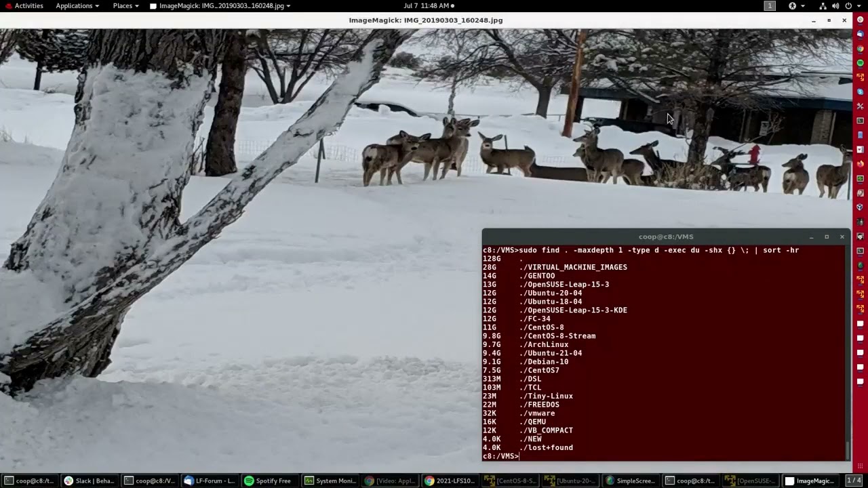Open the Applications menu
The height and width of the screenshot is (488, 868).
pyautogui.click(x=77, y=5)
